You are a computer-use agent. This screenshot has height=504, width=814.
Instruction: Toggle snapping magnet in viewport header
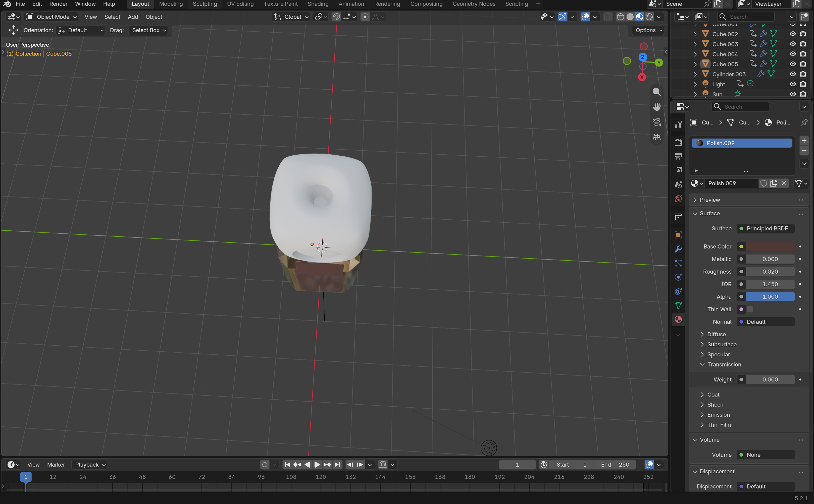click(336, 17)
